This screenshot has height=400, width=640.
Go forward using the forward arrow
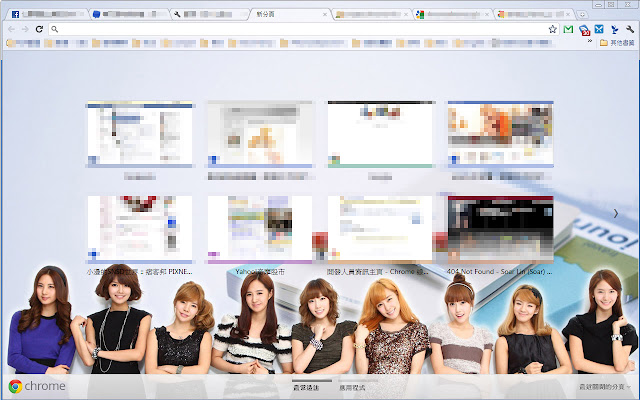25,29
